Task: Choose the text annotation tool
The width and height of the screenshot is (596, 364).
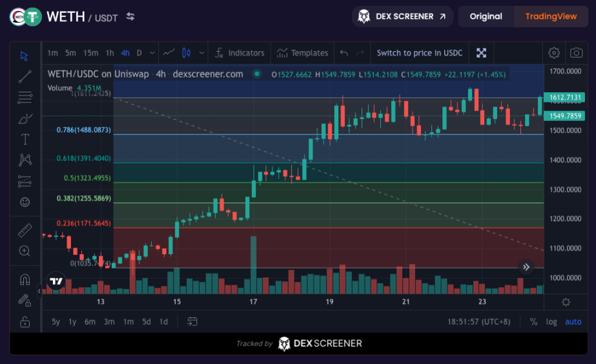Action: [25, 139]
